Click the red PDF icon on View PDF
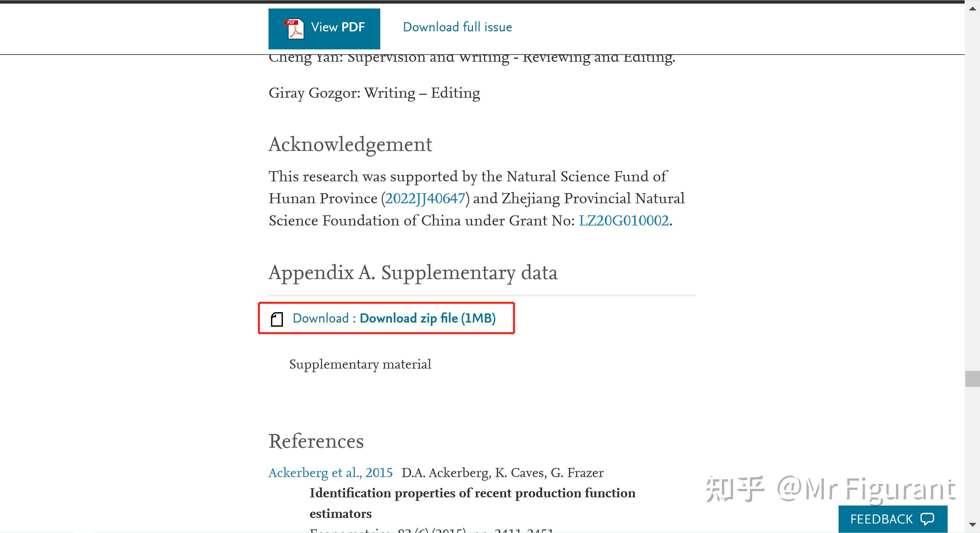 point(294,28)
